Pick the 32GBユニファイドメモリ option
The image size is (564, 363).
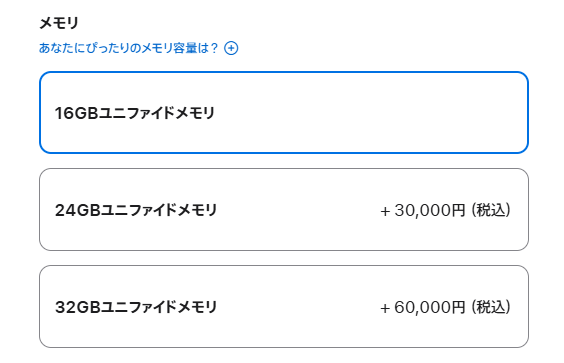[284, 307]
